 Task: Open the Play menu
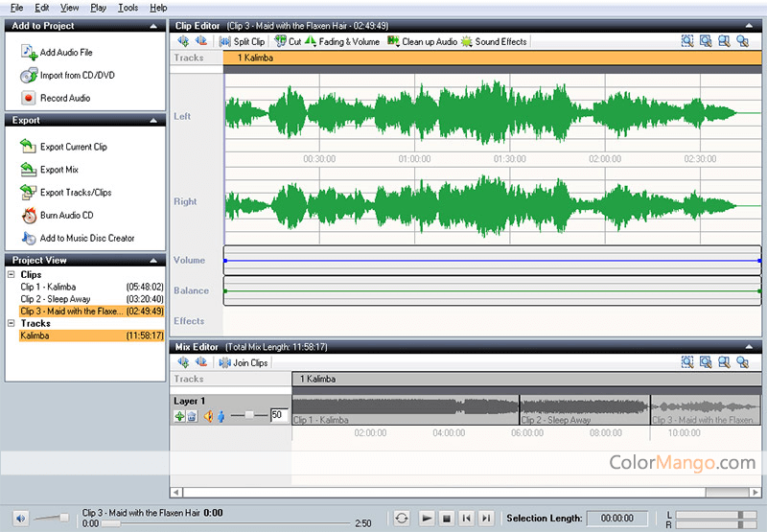pos(98,8)
